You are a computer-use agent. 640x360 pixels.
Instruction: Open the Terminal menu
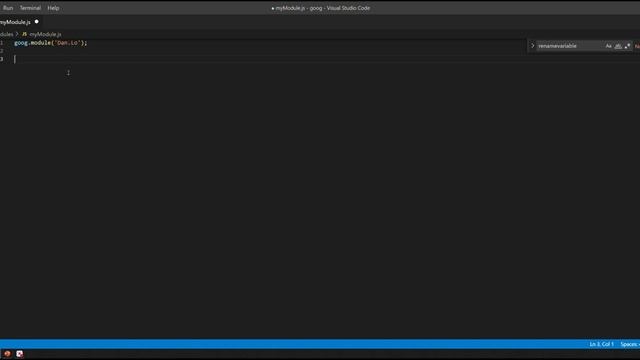[30, 8]
